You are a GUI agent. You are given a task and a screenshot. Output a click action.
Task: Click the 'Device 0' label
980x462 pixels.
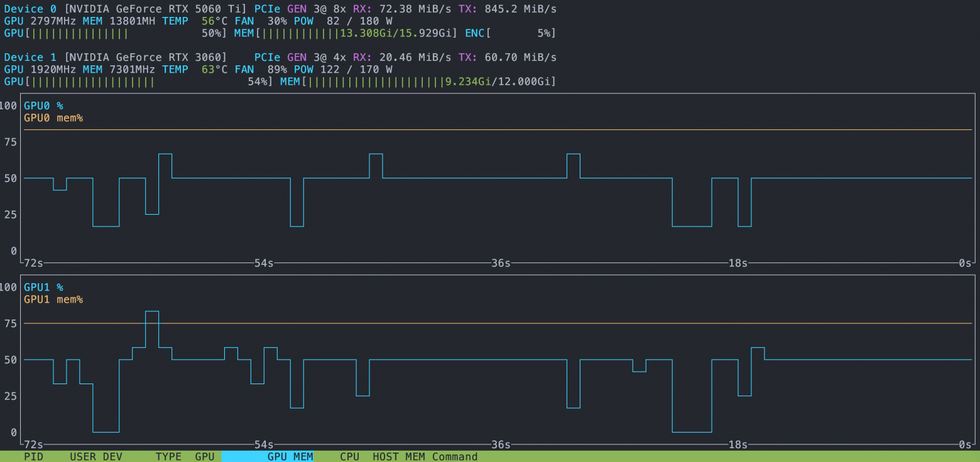pyautogui.click(x=30, y=9)
